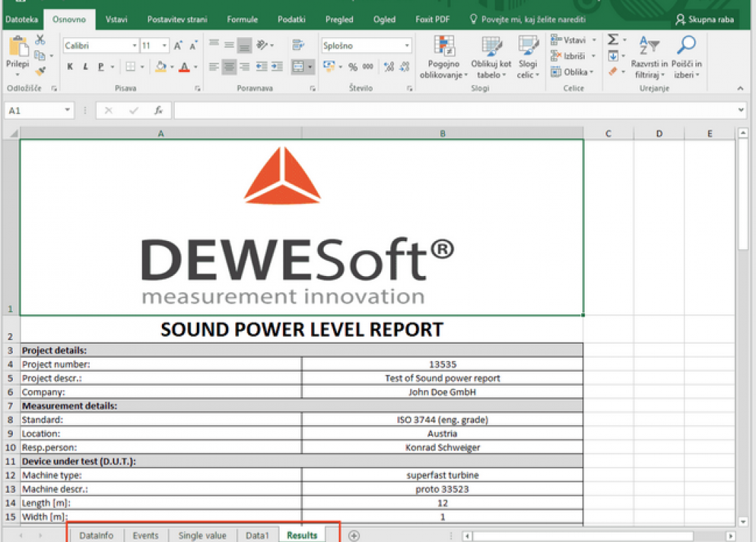Toggle bold (K) formatting
Viewport: 756px width, 542px height.
[71, 66]
